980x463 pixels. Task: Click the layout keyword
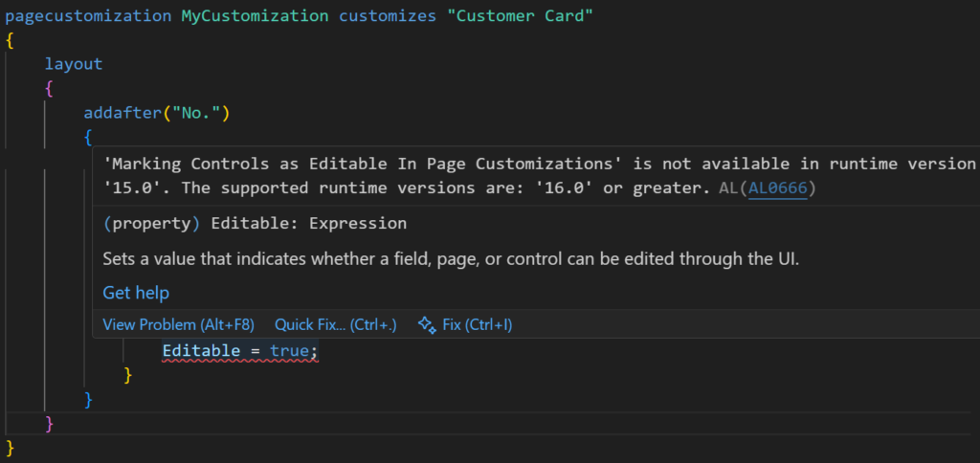click(x=74, y=64)
